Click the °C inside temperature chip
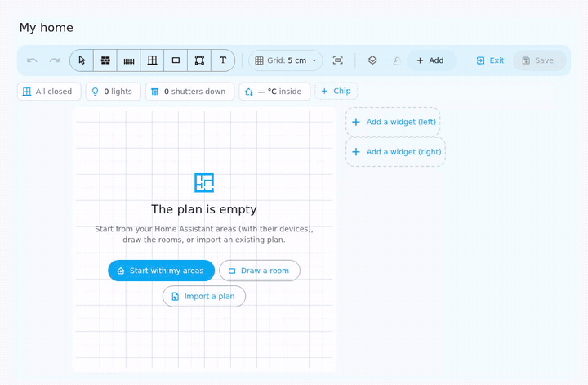The width and height of the screenshot is (588, 385). coord(275,92)
